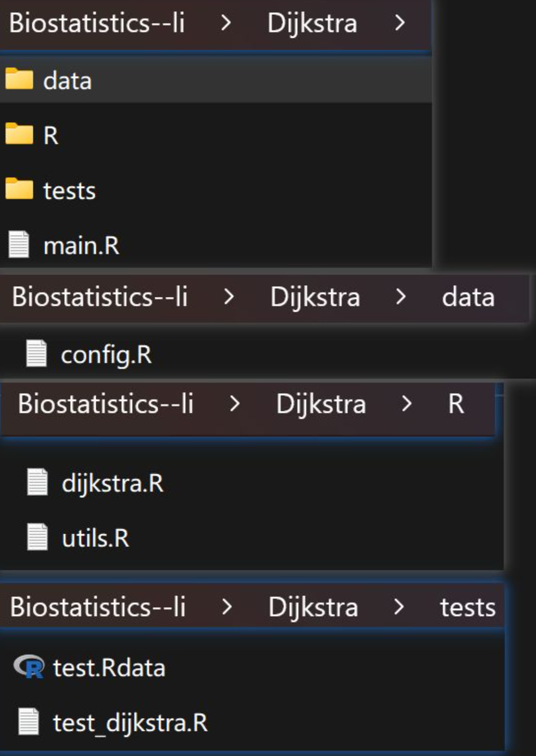The height and width of the screenshot is (756, 536).
Task: Click the dijkstra.R file icon
Action: pyautogui.click(x=37, y=482)
